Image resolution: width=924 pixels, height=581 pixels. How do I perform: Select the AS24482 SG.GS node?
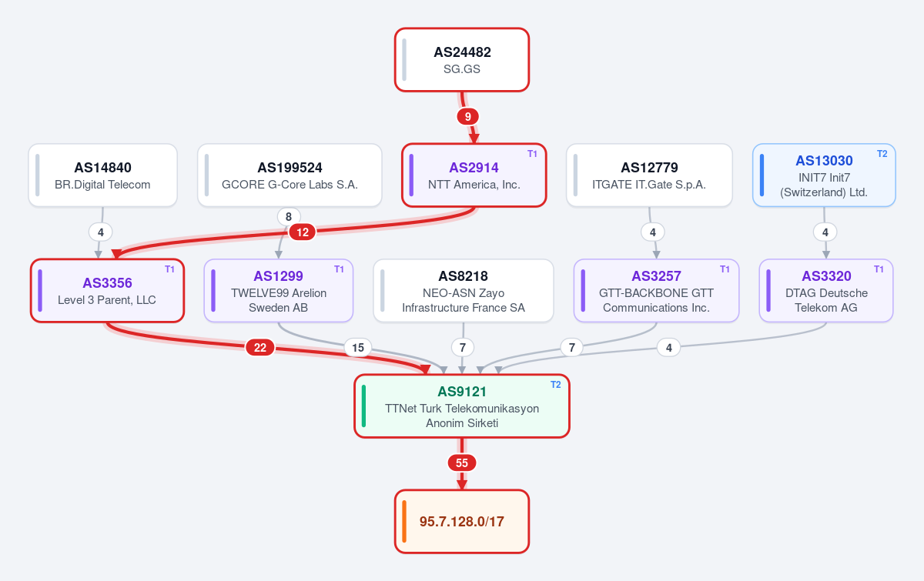(462, 60)
